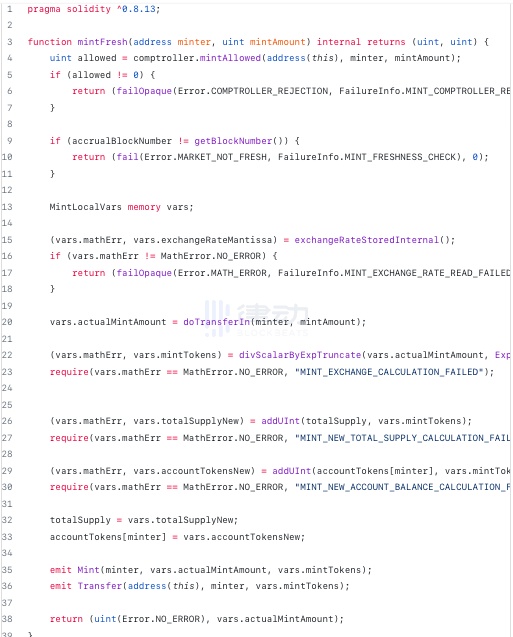Select the mintAllowed call on line 4
513x637 pixels.
tap(230, 58)
